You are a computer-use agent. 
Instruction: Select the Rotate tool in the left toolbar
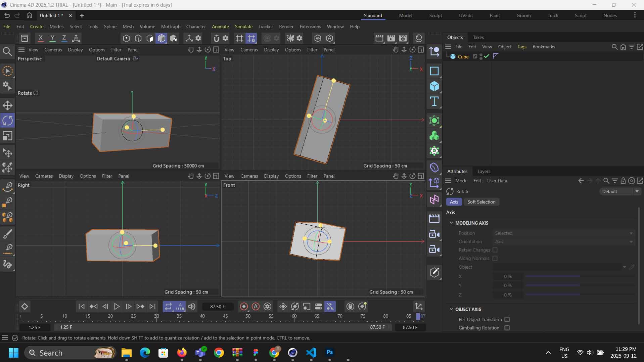pos(7,120)
